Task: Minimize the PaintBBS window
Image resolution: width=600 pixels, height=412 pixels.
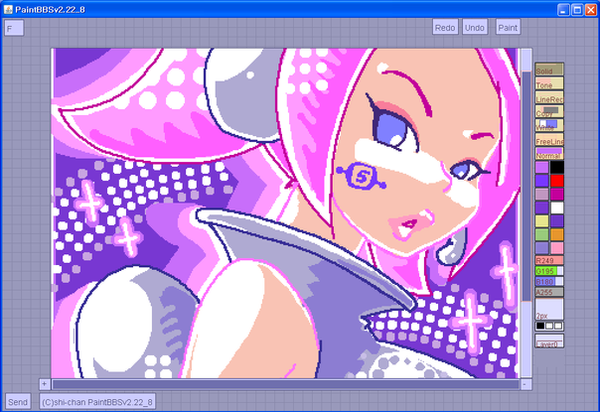Action: pyautogui.click(x=563, y=10)
